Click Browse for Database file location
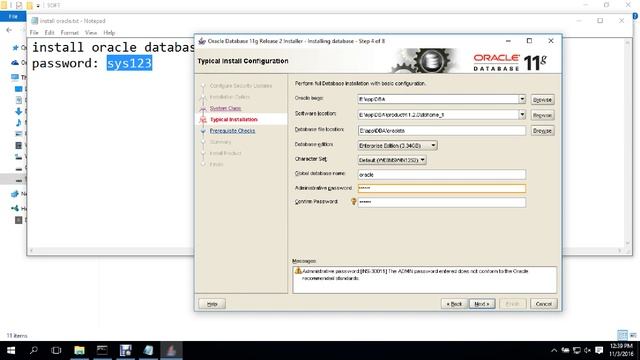The width and height of the screenshot is (640, 360). pos(542,131)
